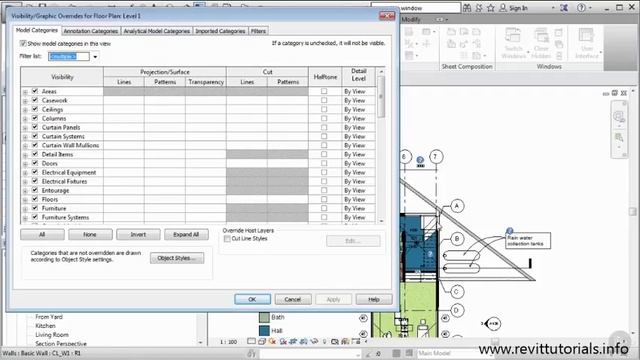Select grid bubble A in the drawing
The image size is (640, 360).
click(457, 206)
